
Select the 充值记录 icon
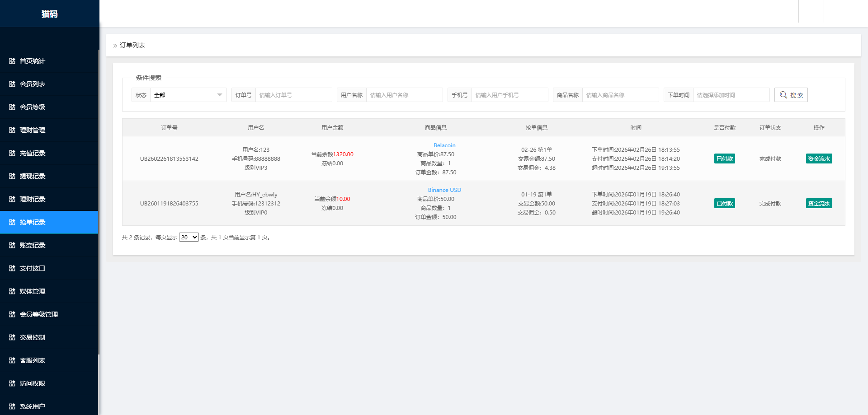click(x=12, y=153)
